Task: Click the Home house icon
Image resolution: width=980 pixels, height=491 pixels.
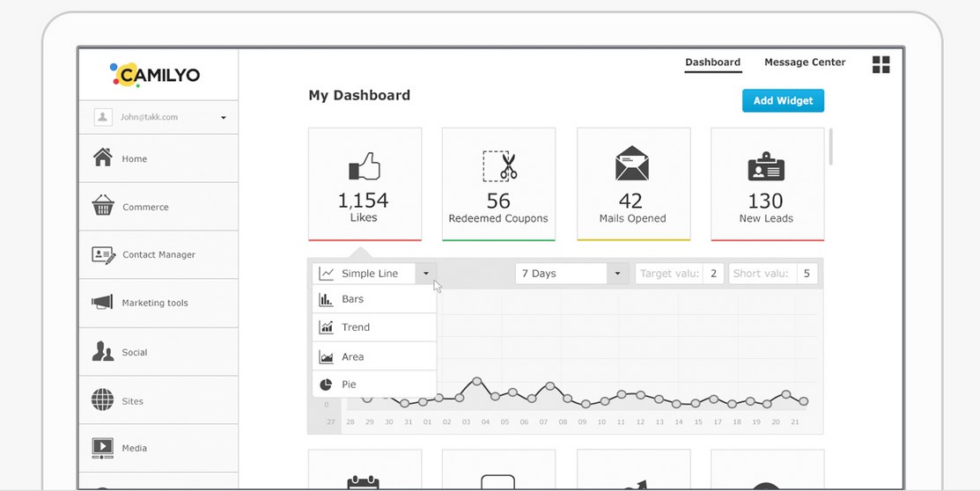Action: click(102, 158)
